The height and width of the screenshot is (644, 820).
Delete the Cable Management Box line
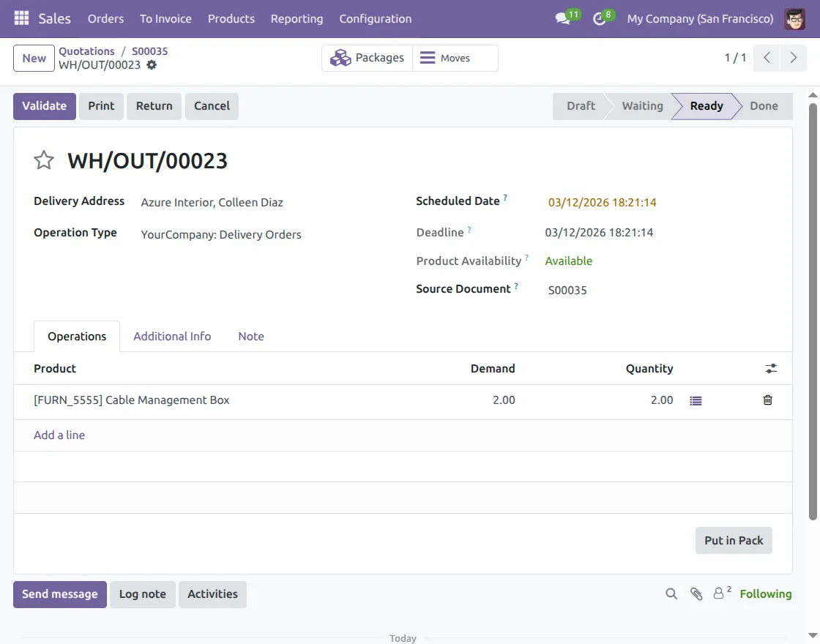[767, 400]
